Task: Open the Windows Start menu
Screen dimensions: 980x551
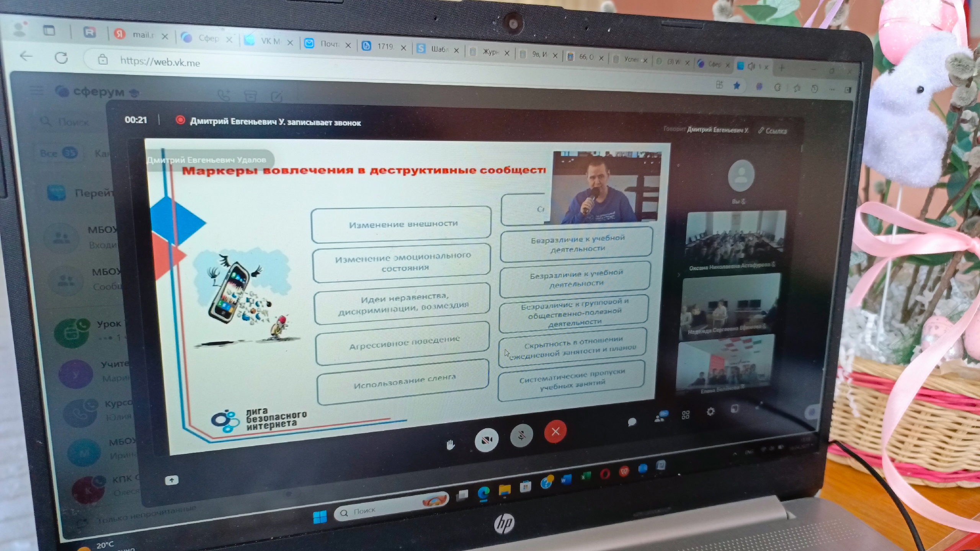Action: point(320,517)
